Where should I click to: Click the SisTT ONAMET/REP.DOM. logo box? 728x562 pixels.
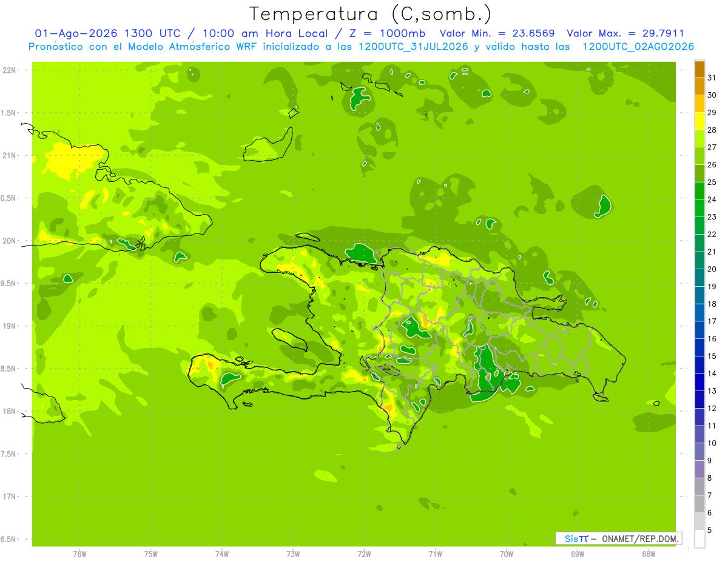[619, 538]
